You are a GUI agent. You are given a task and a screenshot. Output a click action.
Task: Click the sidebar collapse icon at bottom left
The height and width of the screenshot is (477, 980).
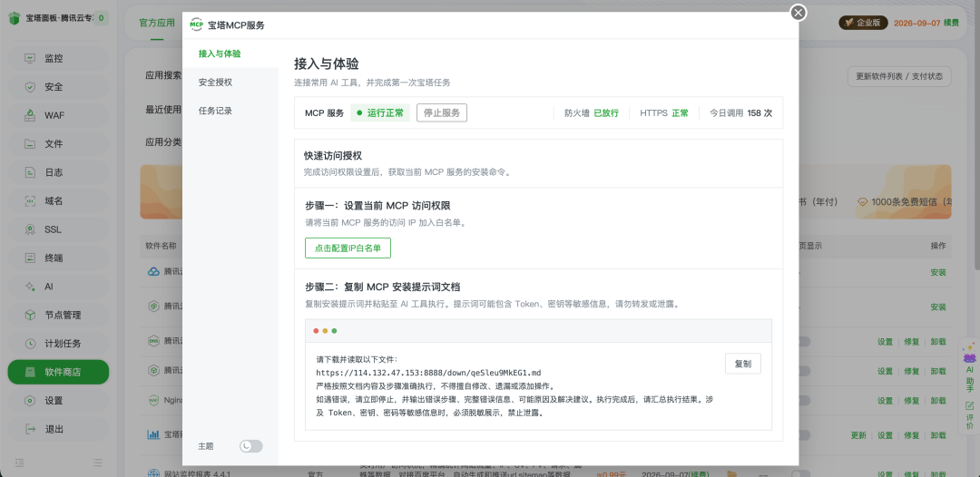(x=19, y=462)
